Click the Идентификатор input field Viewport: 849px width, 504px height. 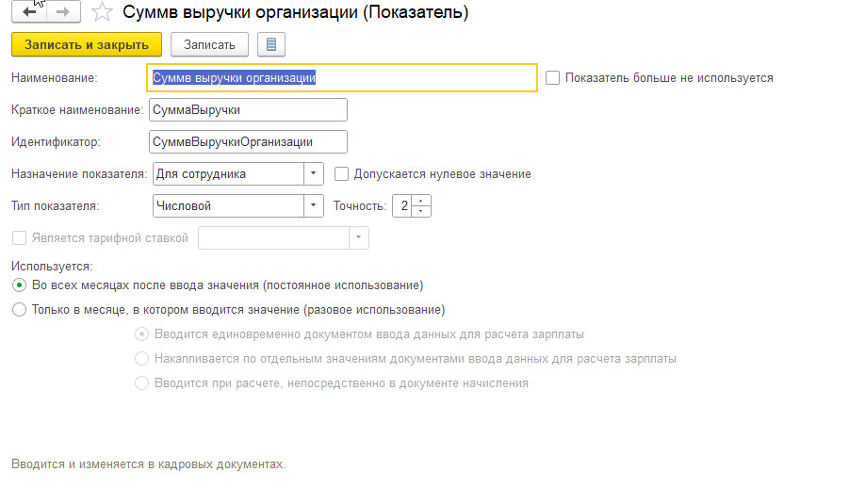[248, 142]
